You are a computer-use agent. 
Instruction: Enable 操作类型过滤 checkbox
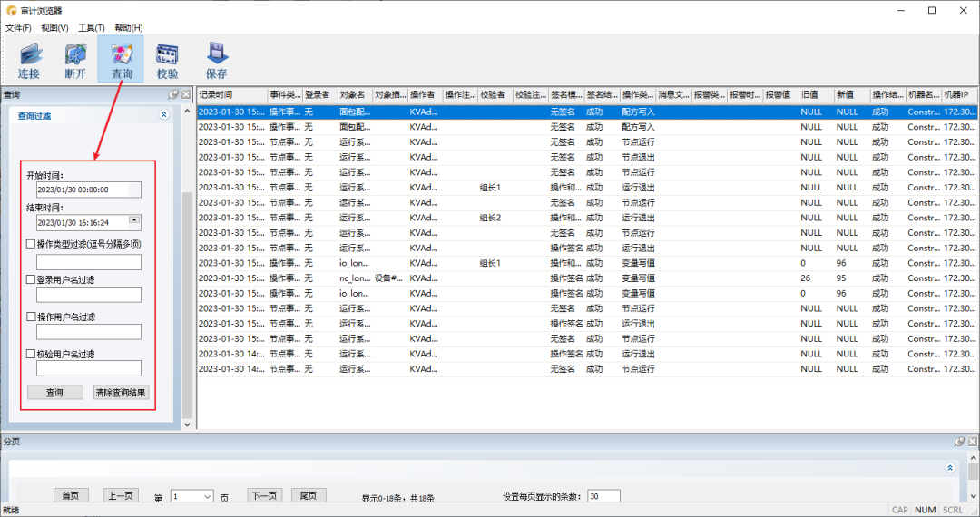click(x=31, y=244)
